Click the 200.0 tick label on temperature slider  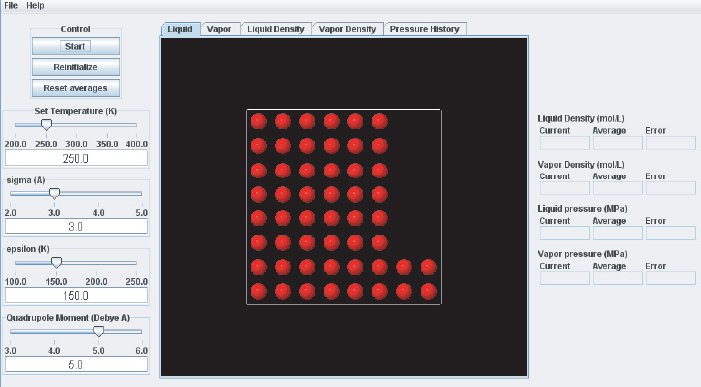(x=15, y=144)
